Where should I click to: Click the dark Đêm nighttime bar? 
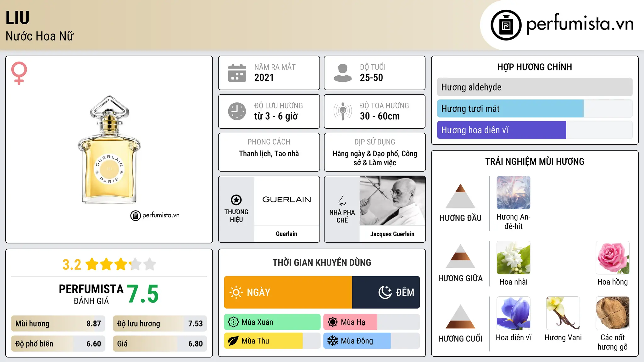click(386, 292)
